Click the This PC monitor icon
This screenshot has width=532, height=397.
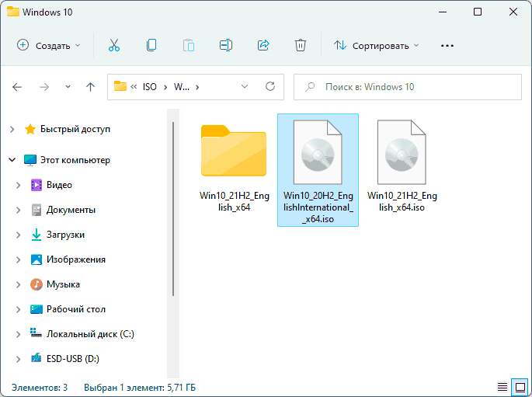click(x=30, y=160)
